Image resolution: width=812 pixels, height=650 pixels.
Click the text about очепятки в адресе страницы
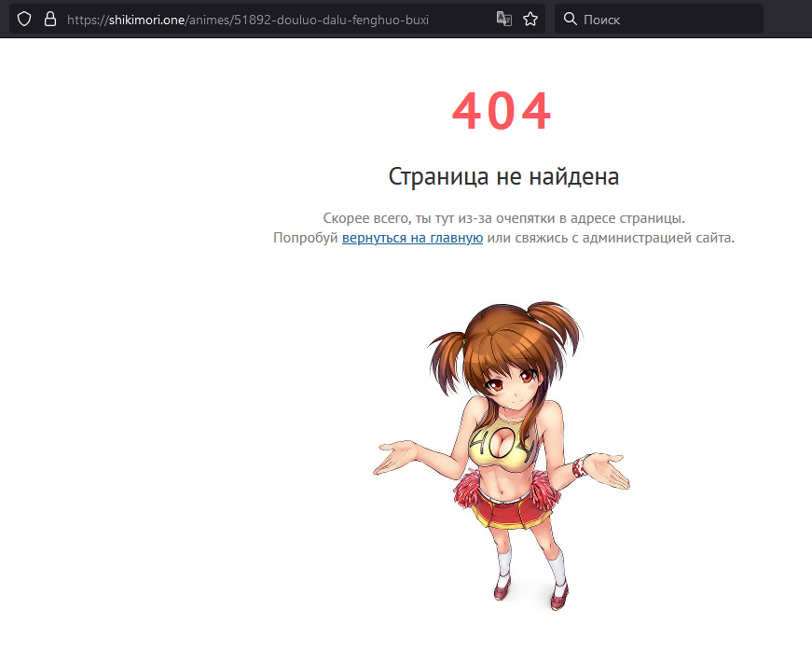tap(503, 218)
